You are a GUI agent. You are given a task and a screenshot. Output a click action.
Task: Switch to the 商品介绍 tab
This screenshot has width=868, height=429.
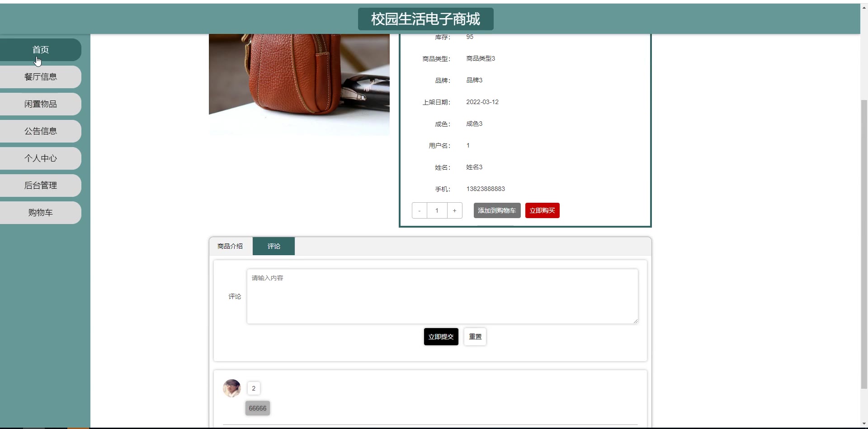coord(230,246)
